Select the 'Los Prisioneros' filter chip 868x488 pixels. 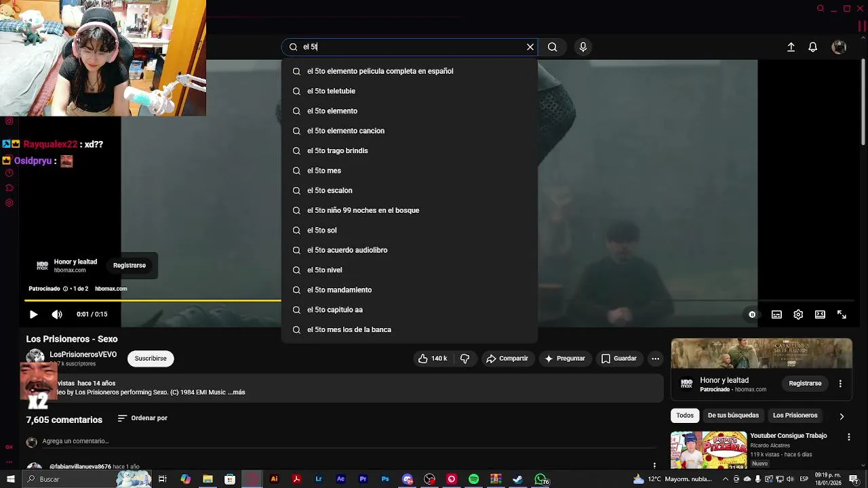(795, 415)
